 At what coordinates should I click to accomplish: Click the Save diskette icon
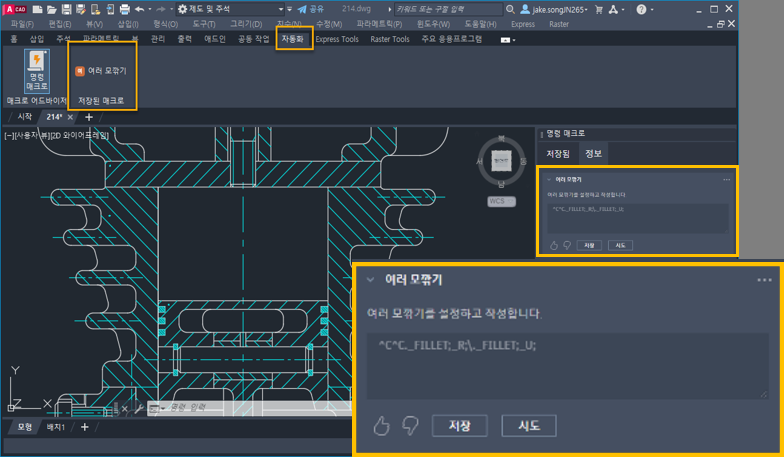[66, 9]
